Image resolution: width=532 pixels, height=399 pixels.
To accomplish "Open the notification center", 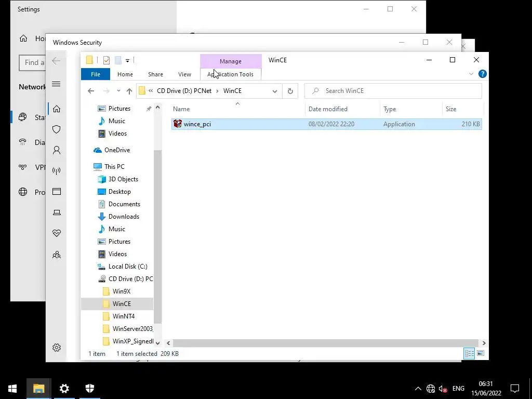I will (x=515, y=389).
